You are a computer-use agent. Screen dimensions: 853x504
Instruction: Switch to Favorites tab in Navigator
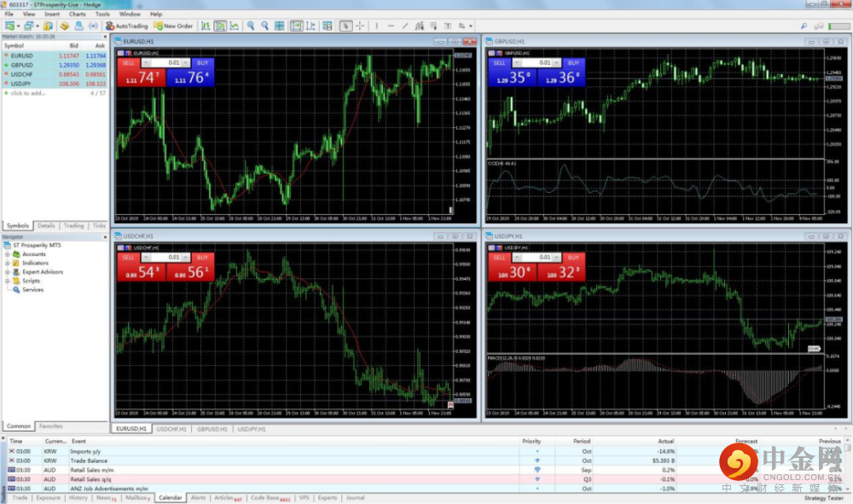50,426
